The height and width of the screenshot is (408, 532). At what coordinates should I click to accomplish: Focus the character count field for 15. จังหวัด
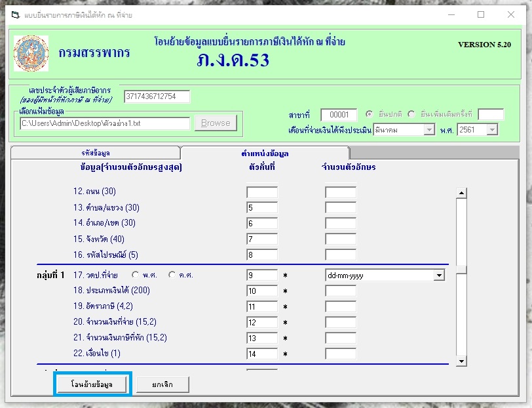[x=341, y=239]
